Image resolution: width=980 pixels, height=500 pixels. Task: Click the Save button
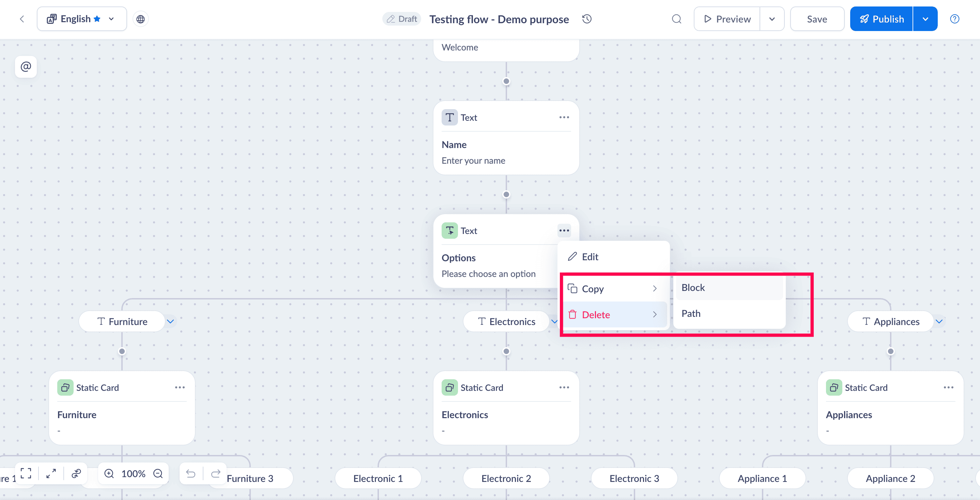[817, 19]
